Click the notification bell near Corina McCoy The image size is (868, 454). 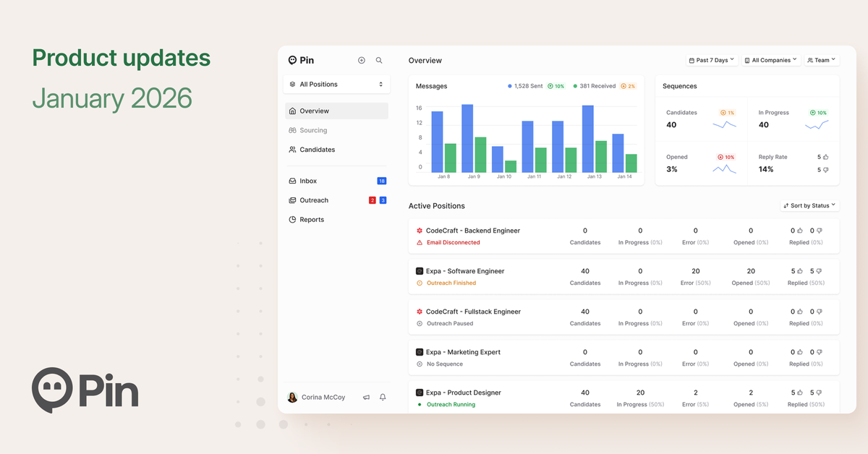[383, 397]
